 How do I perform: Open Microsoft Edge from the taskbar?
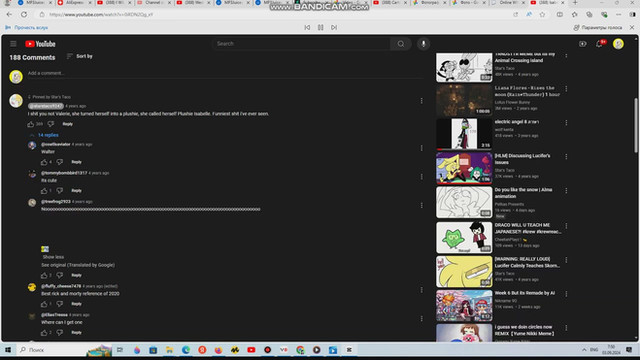point(186,350)
